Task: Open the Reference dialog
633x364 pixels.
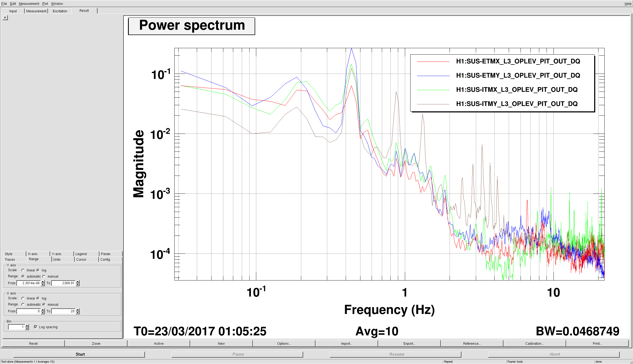Action: click(472, 343)
